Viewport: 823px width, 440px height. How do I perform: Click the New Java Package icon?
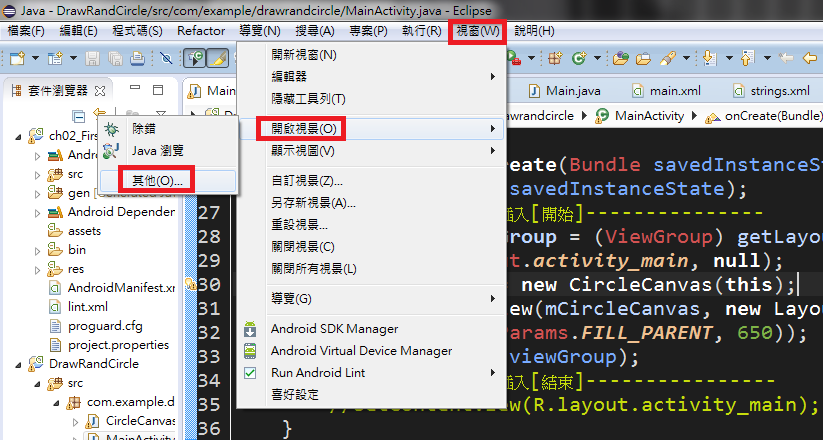[x=555, y=58]
